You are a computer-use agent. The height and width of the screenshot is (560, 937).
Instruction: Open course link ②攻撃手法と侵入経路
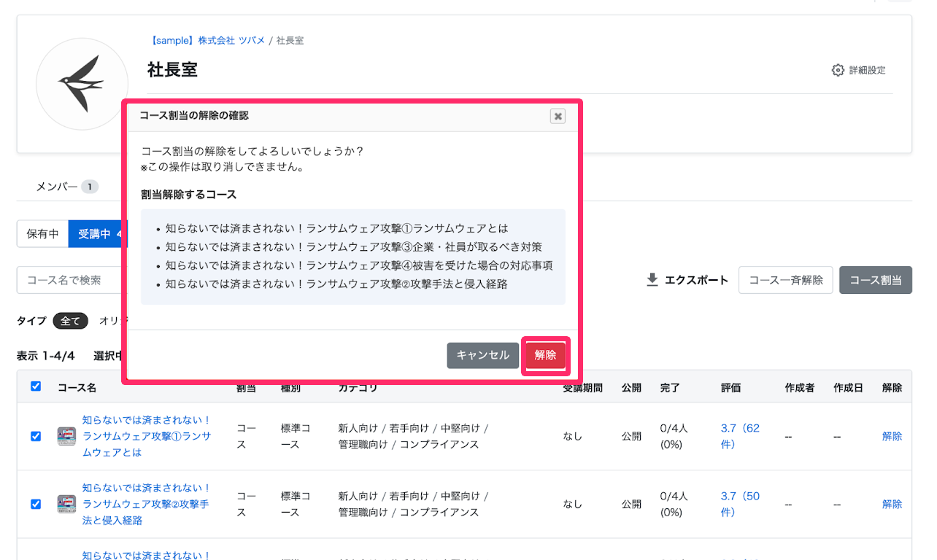[x=147, y=504]
